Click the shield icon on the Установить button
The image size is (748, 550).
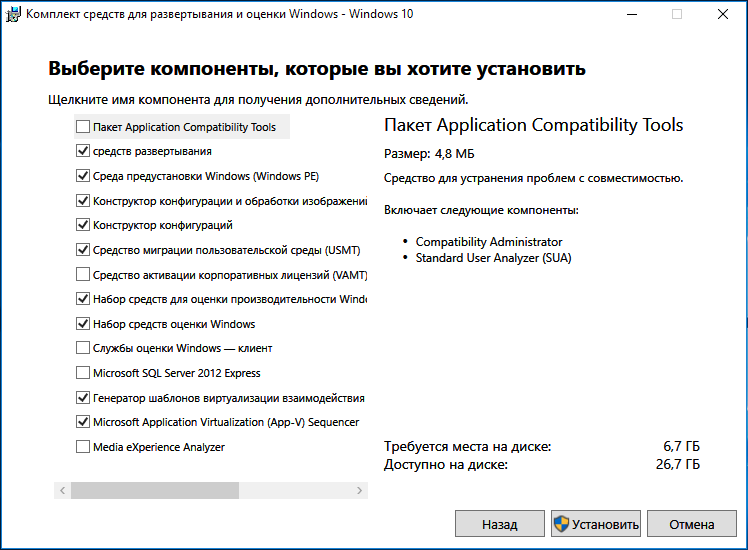[561, 524]
